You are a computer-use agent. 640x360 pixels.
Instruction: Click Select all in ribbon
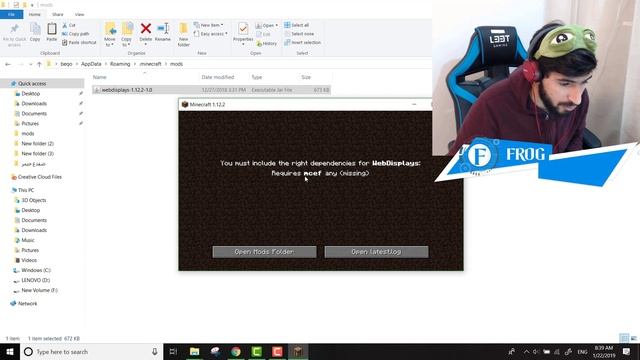click(297, 25)
